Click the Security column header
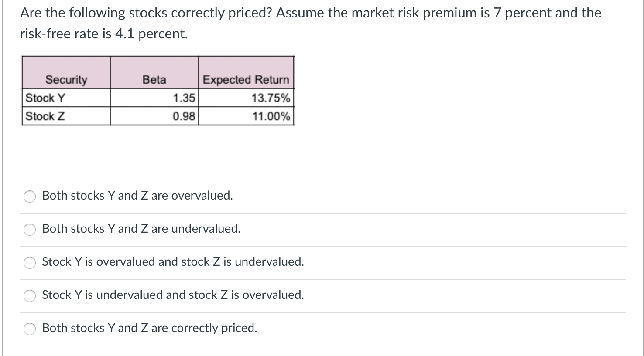The height and width of the screenshot is (356, 644). [66, 80]
